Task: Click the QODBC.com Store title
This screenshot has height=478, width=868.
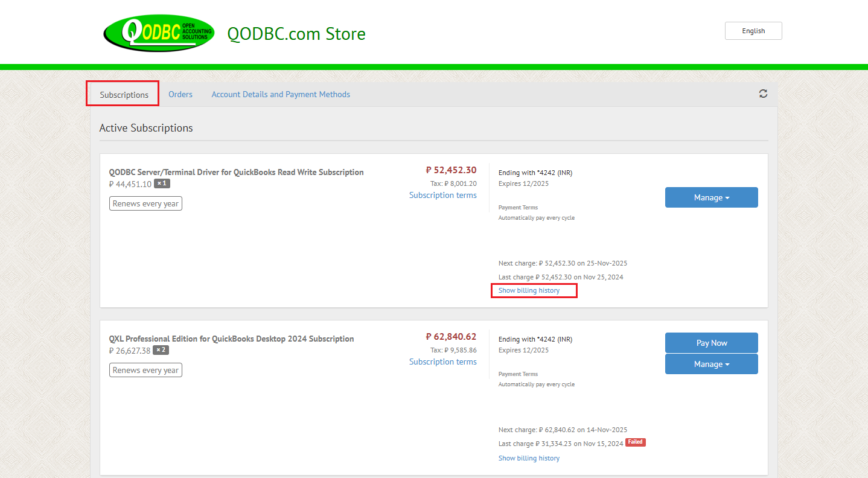Action: 296,33
